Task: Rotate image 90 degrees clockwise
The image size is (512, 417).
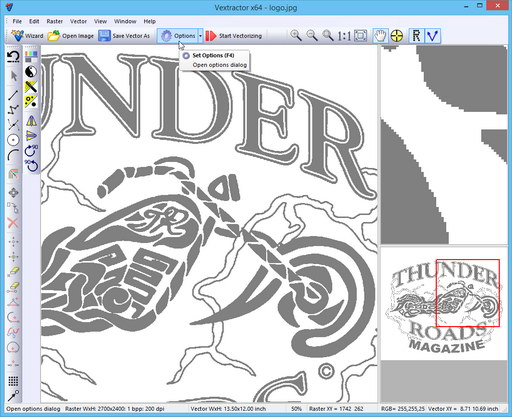Action: 31,151
